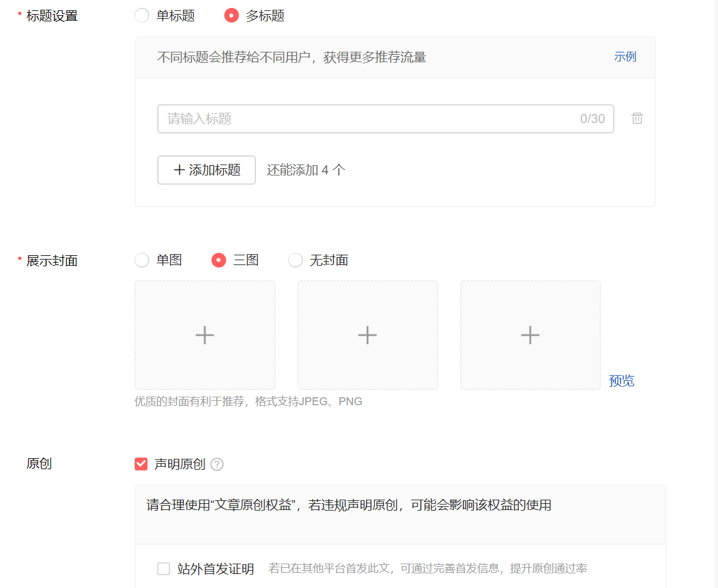
Task: Click the 标题设置 field label
Action: click(x=52, y=16)
